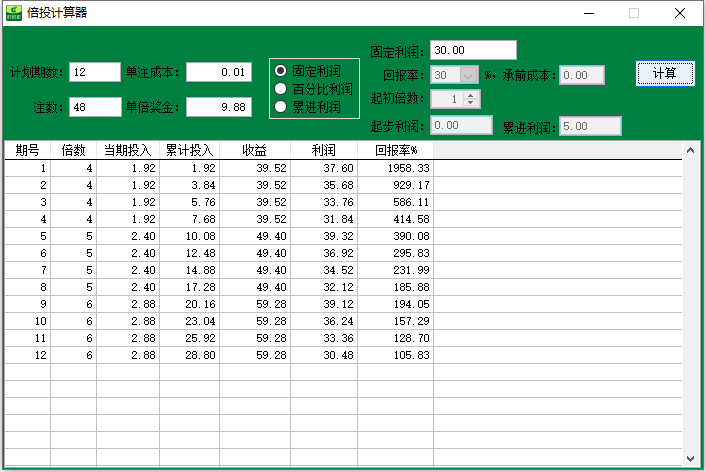
Task: Click the 累计投入 column header
Action: [x=189, y=150]
